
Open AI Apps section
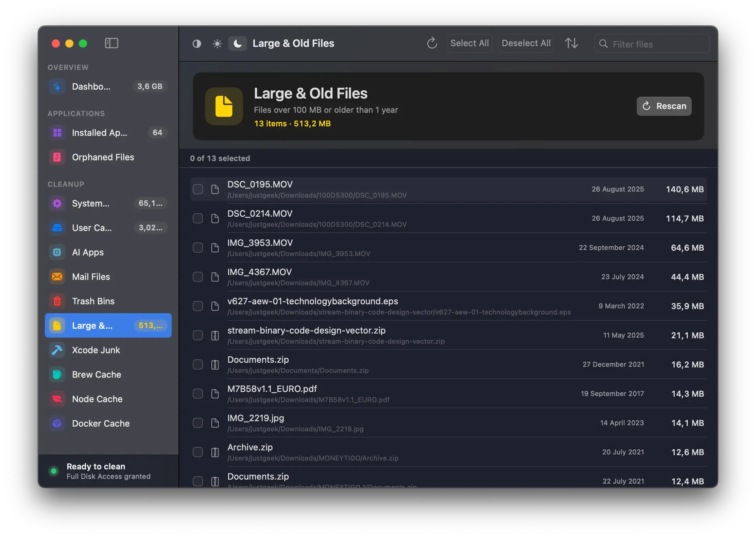pyautogui.click(x=108, y=252)
